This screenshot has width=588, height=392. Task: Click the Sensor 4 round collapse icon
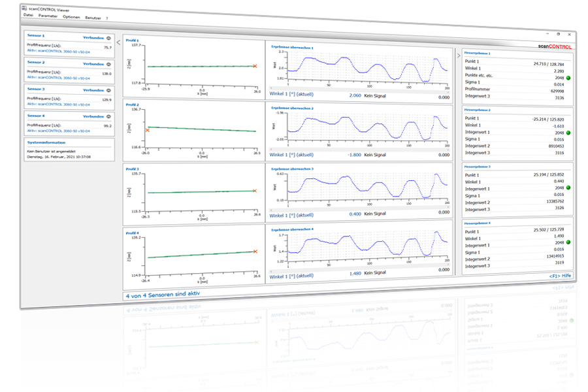108,116
